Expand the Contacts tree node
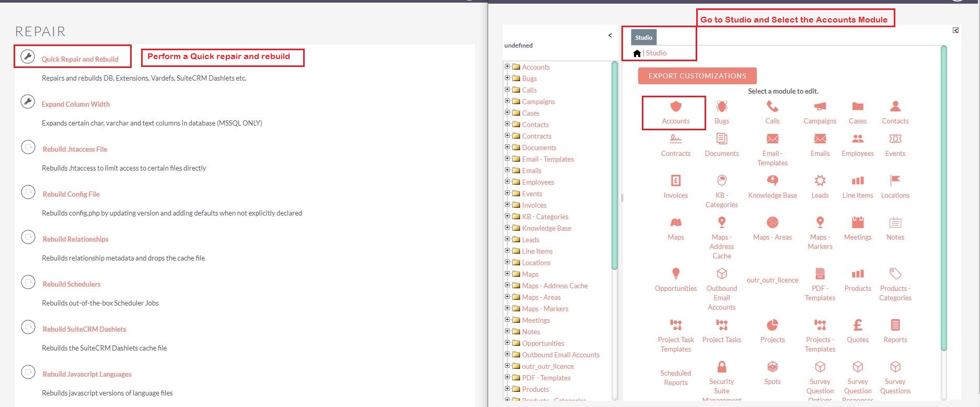Image resolution: width=980 pixels, height=407 pixels. click(x=507, y=124)
